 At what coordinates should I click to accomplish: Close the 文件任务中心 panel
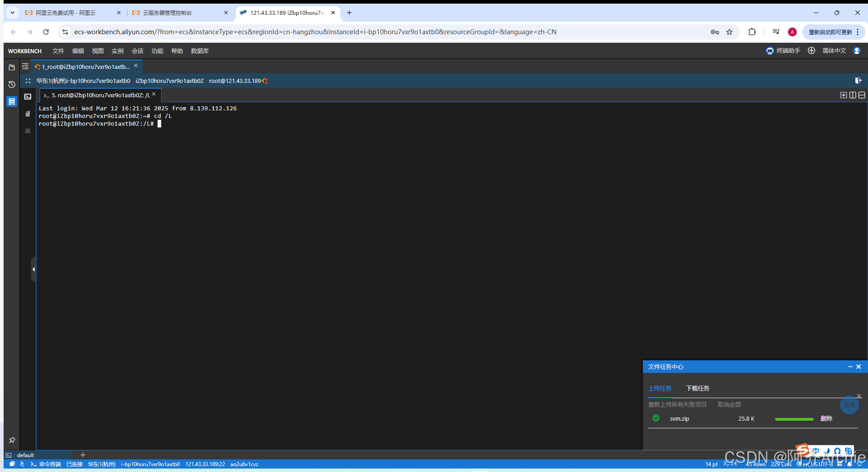tap(859, 367)
